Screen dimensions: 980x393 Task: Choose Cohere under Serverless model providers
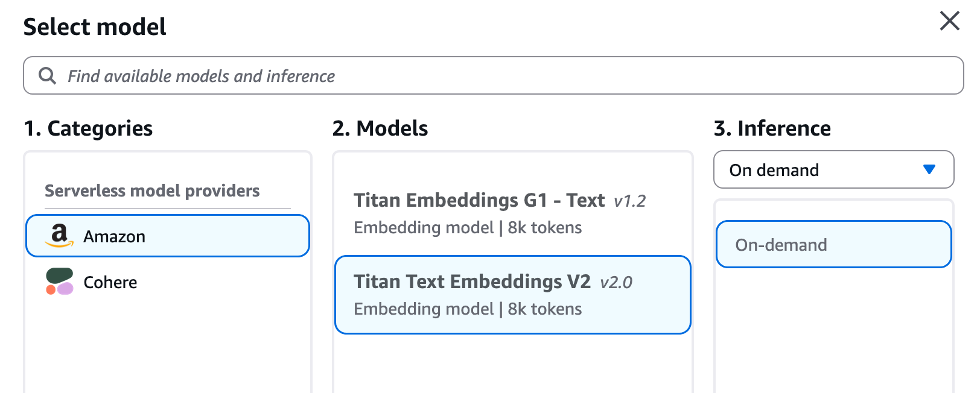coord(110,281)
